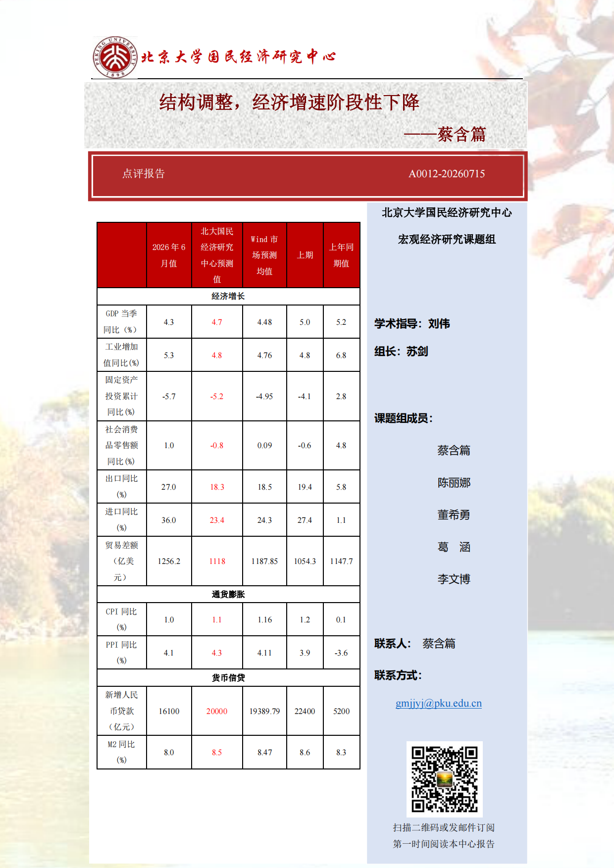Screen dimensions: 614x868
Task: Click the row label 贸易差额（亿美元）
Action: point(121,561)
